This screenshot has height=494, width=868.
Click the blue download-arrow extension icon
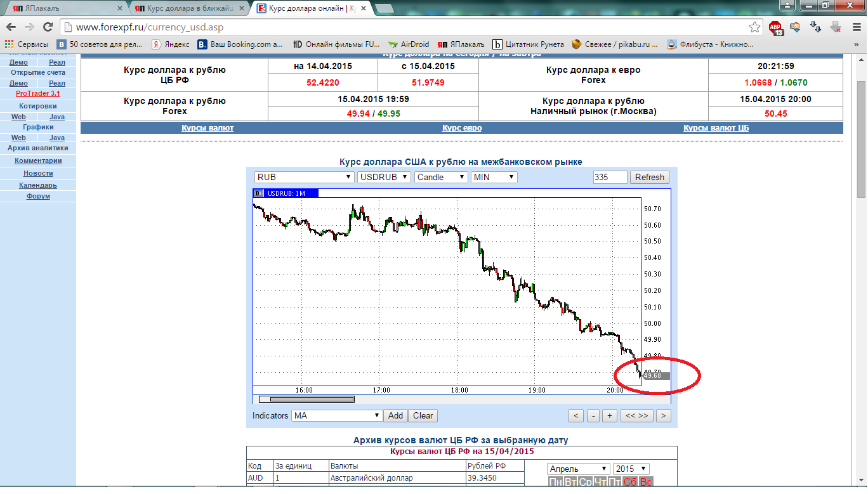(x=815, y=27)
